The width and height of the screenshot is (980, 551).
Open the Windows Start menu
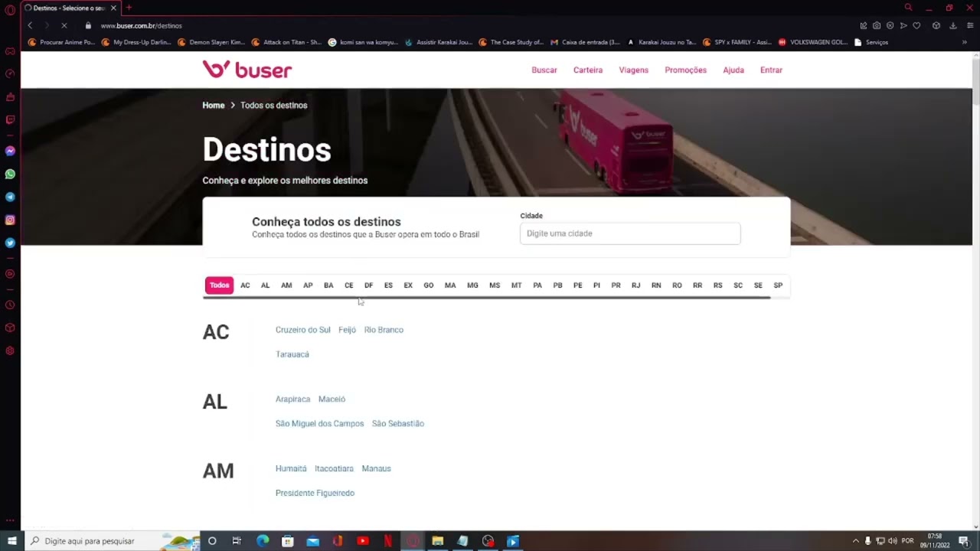pyautogui.click(x=11, y=541)
